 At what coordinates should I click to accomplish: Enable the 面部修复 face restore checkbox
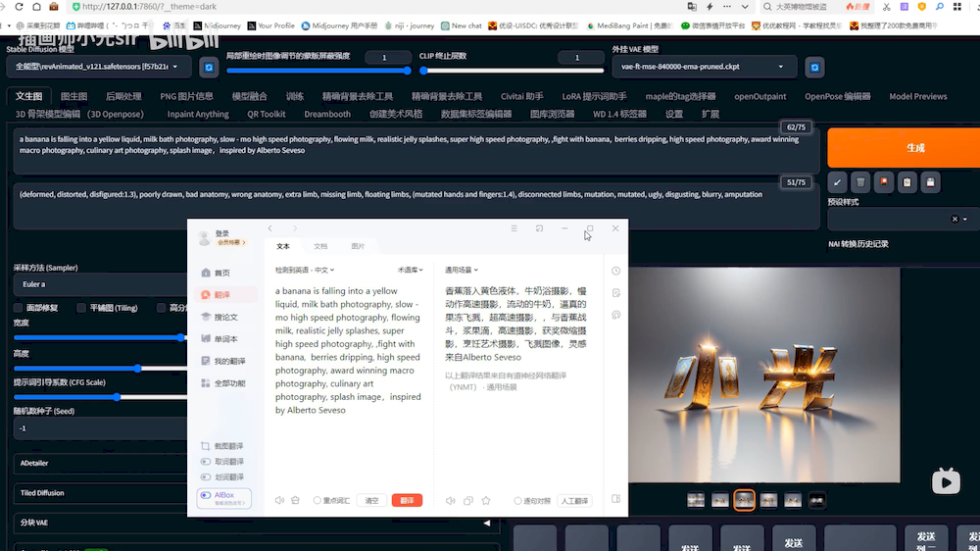point(20,308)
